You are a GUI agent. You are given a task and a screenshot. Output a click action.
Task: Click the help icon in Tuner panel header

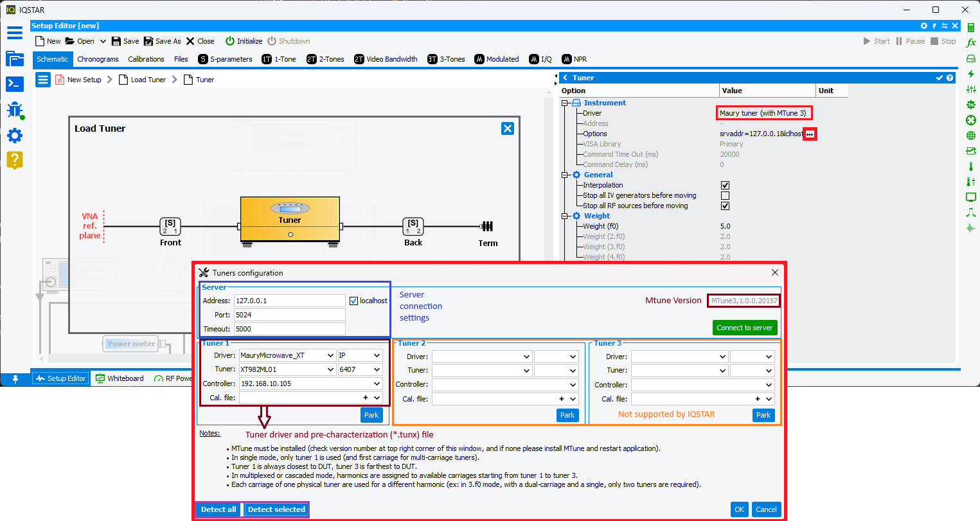click(950, 78)
